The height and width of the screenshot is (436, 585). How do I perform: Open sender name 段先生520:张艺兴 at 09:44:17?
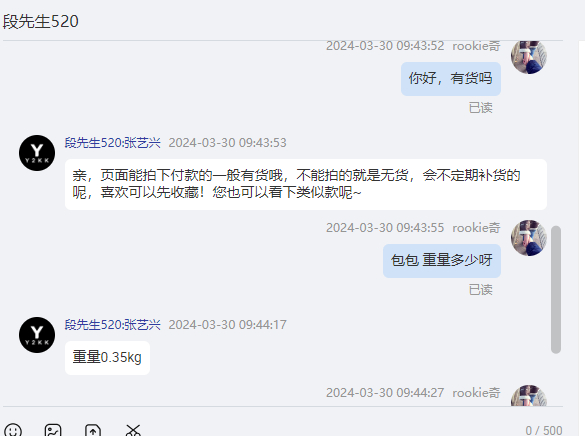click(x=113, y=325)
